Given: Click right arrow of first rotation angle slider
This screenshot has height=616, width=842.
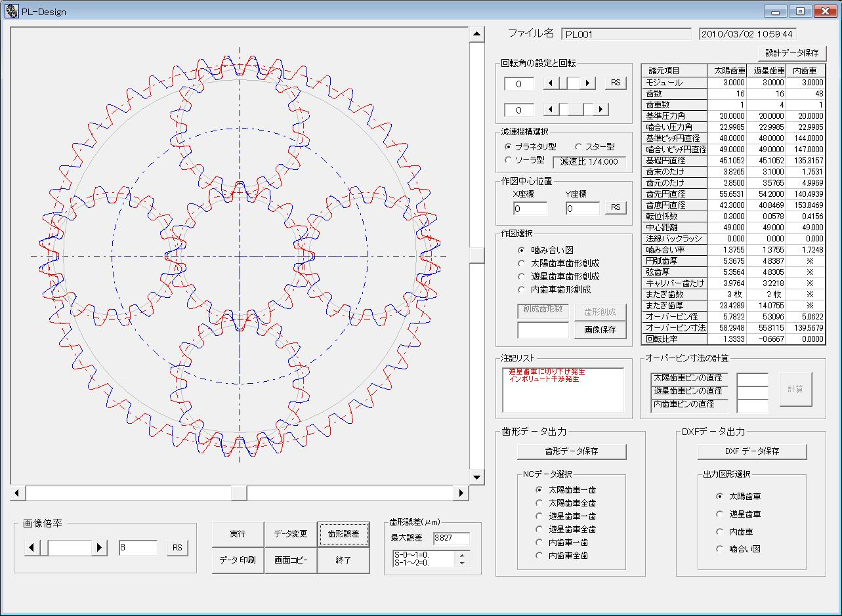Looking at the screenshot, I should (589, 83).
